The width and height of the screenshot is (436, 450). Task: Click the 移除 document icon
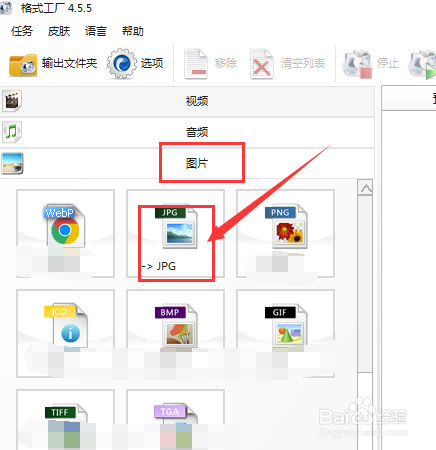196,64
